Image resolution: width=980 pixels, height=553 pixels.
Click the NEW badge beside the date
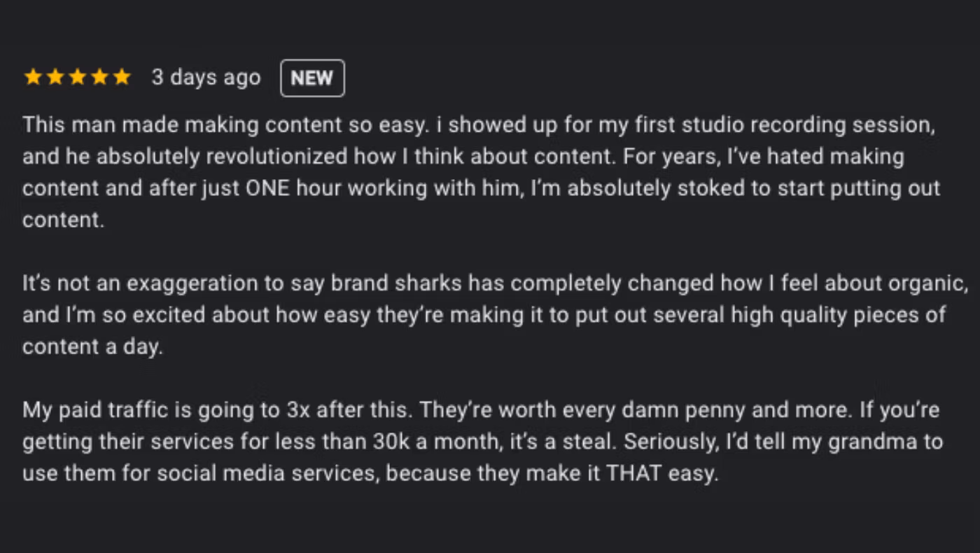[312, 78]
